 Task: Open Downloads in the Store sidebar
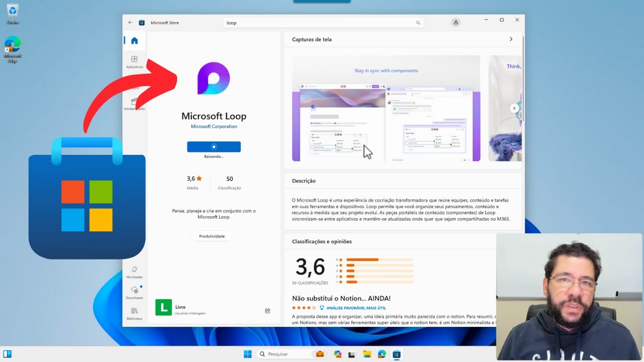click(134, 293)
